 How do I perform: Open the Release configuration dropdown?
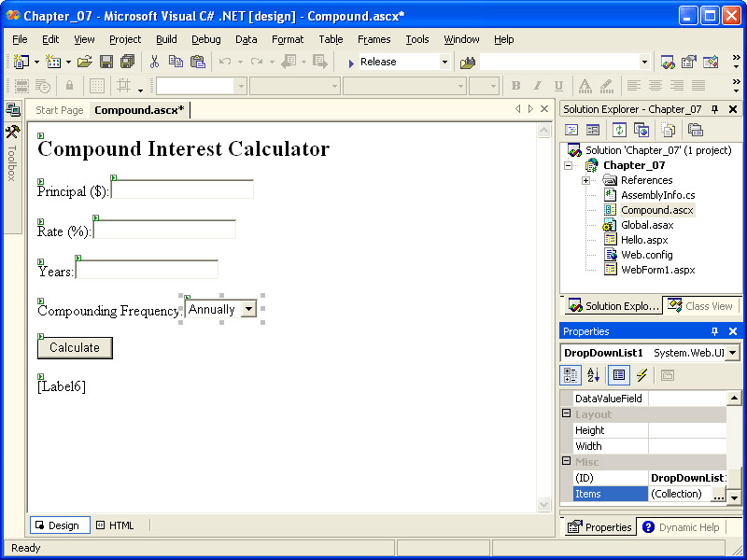(444, 62)
